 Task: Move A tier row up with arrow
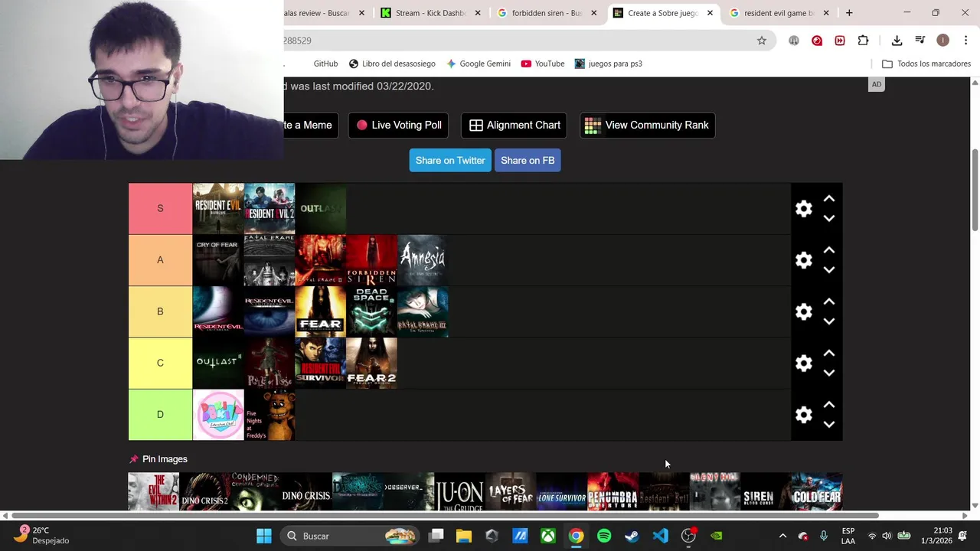tap(828, 250)
